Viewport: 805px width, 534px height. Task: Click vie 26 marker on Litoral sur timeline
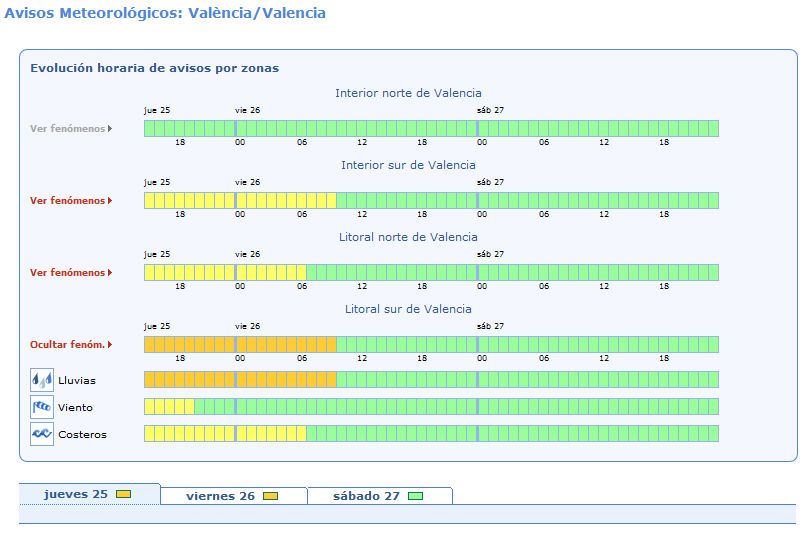247,326
